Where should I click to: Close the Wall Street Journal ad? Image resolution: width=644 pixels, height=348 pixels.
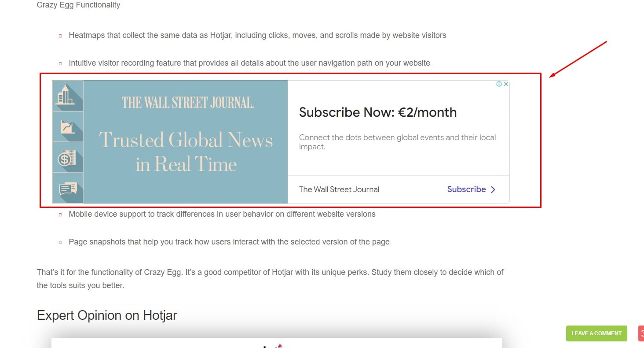point(506,84)
